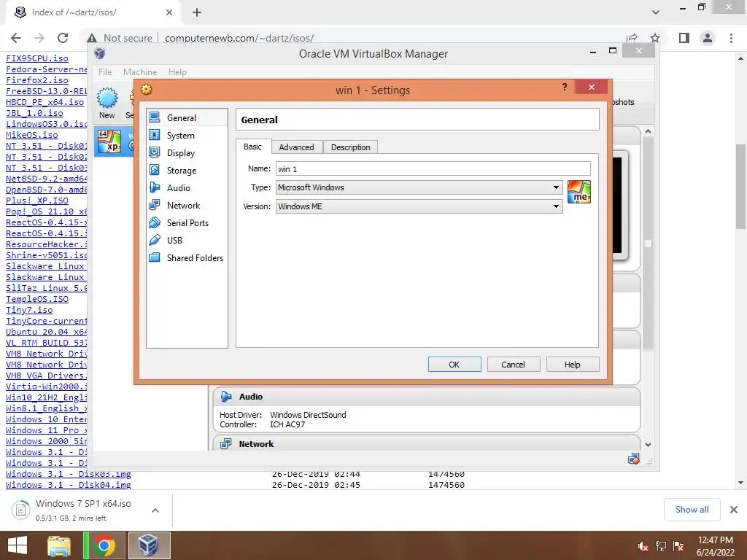Viewport: 747px width, 560px height.
Task: Open VirtualBox File menu
Action: pos(105,72)
